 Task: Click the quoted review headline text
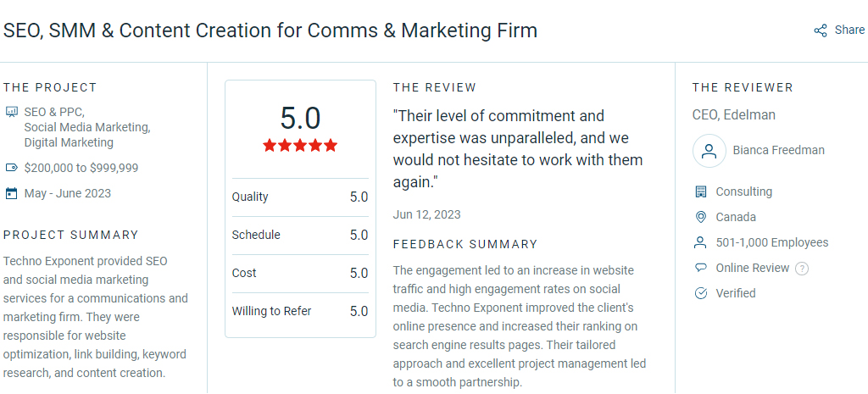pyautogui.click(x=518, y=149)
